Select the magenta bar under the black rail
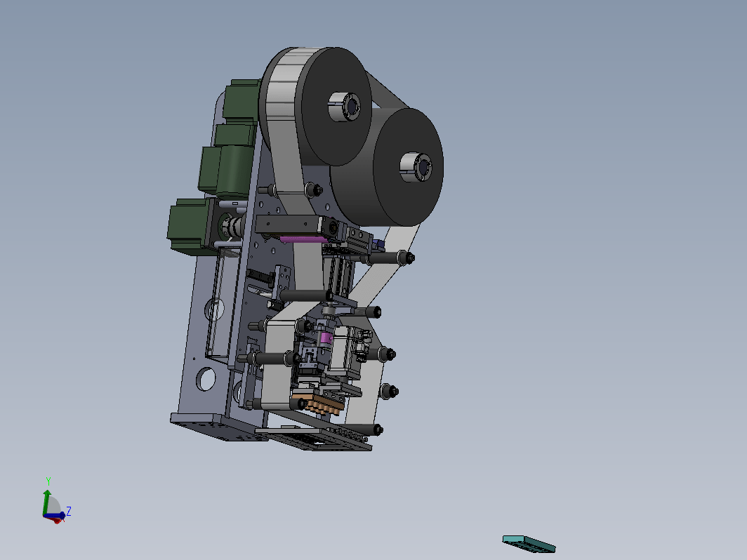The height and width of the screenshot is (560, 747). pos(304,239)
